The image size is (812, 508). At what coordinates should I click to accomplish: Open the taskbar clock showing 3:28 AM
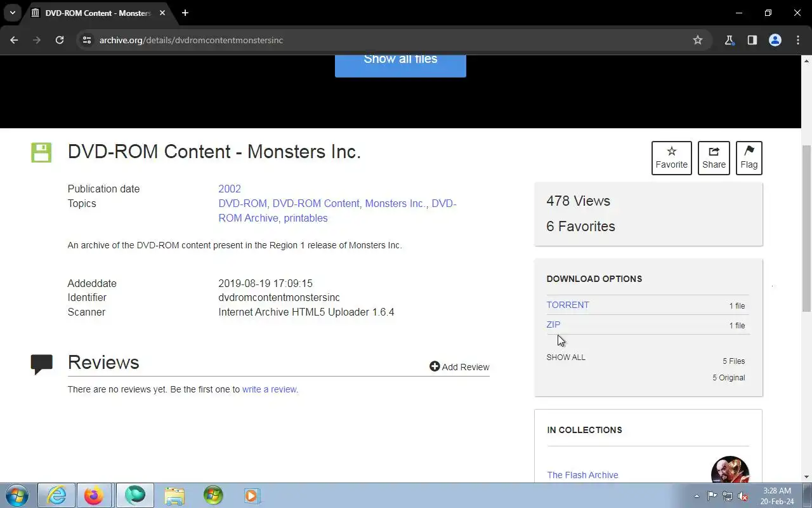[x=777, y=496]
